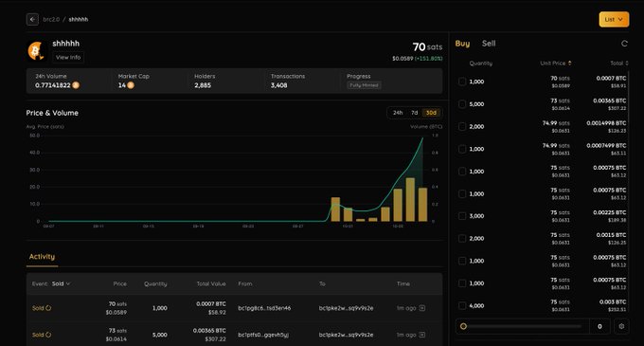
Task: Show 7d chart range
Action: (415, 113)
